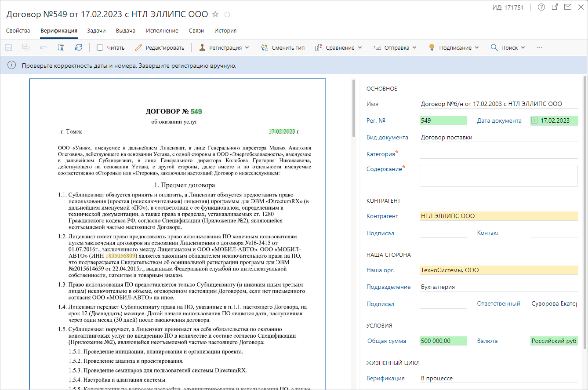The height and width of the screenshot is (390, 588).
Task: Click the envelope mail icon at top right
Action: [568, 7]
